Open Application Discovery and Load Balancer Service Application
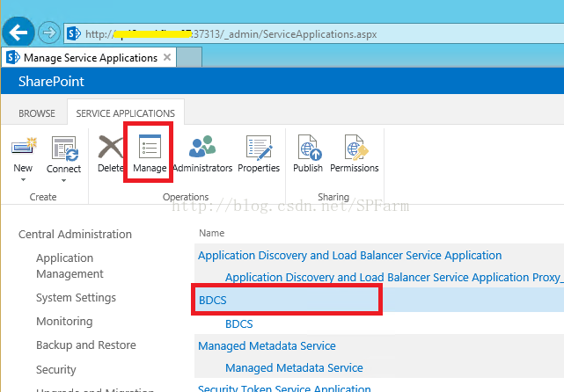This screenshot has height=392, width=564. (349, 256)
